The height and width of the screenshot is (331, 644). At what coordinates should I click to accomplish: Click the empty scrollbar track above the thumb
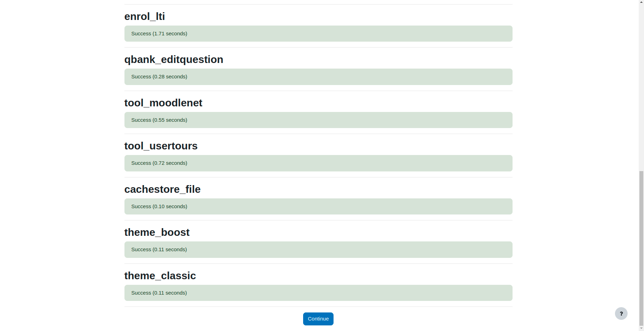pyautogui.click(x=641, y=86)
